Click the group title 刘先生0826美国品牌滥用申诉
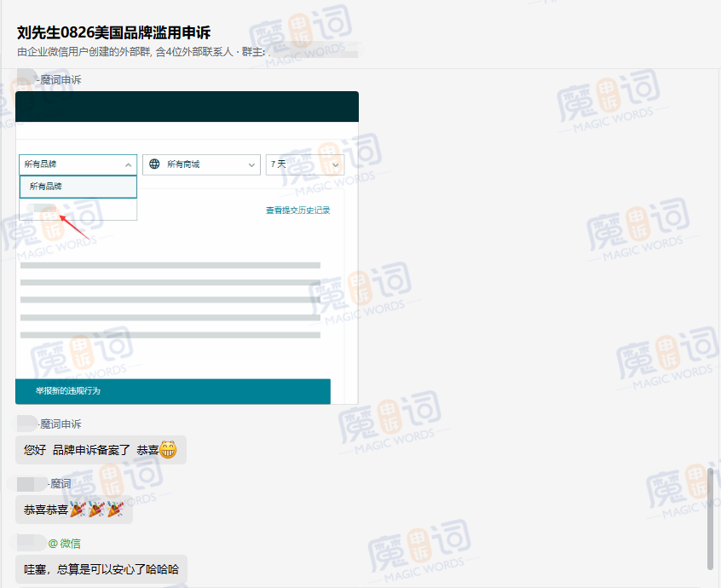 click(113, 32)
